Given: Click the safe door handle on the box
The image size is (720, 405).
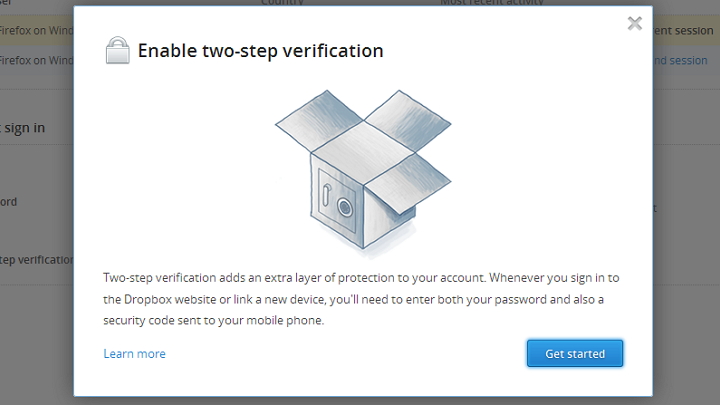Looking at the screenshot, I should [326, 194].
